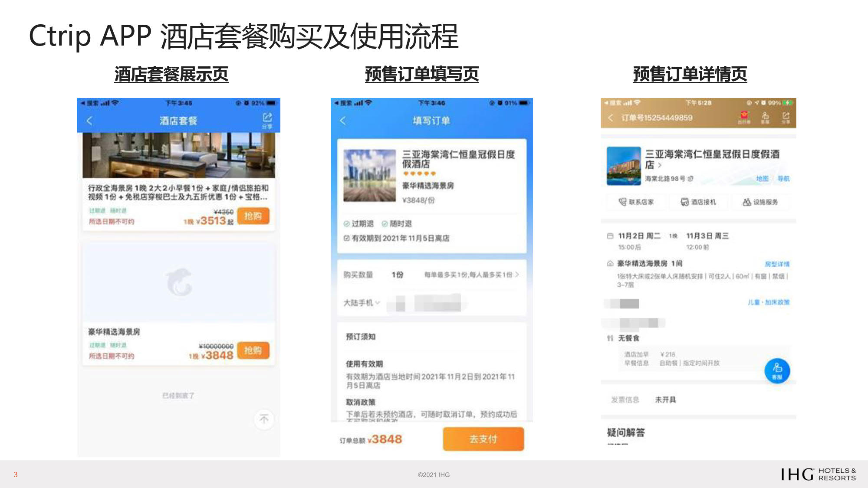Tap 三亚海棠湾 hotel name in 填写订单
868x488 pixels.
coord(458,159)
